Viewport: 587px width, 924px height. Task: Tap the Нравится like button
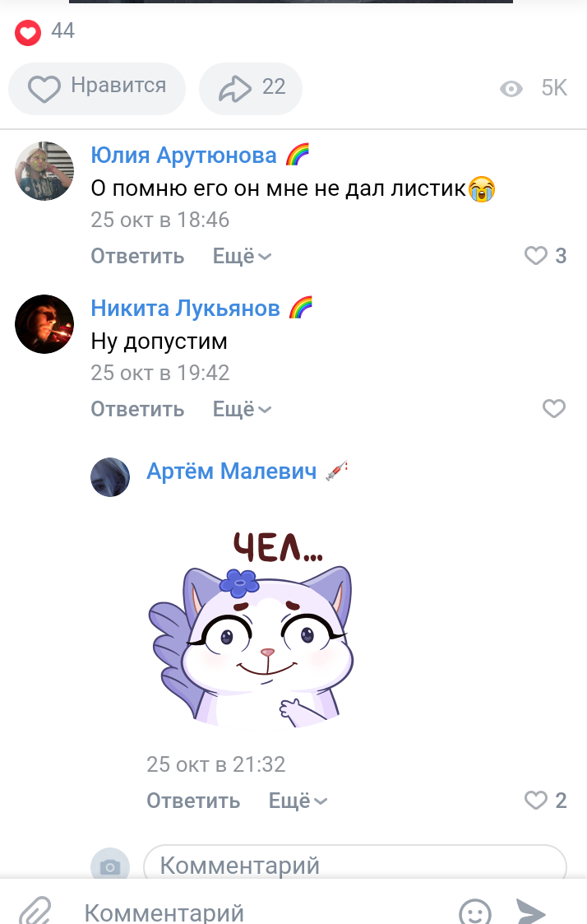pos(97,88)
